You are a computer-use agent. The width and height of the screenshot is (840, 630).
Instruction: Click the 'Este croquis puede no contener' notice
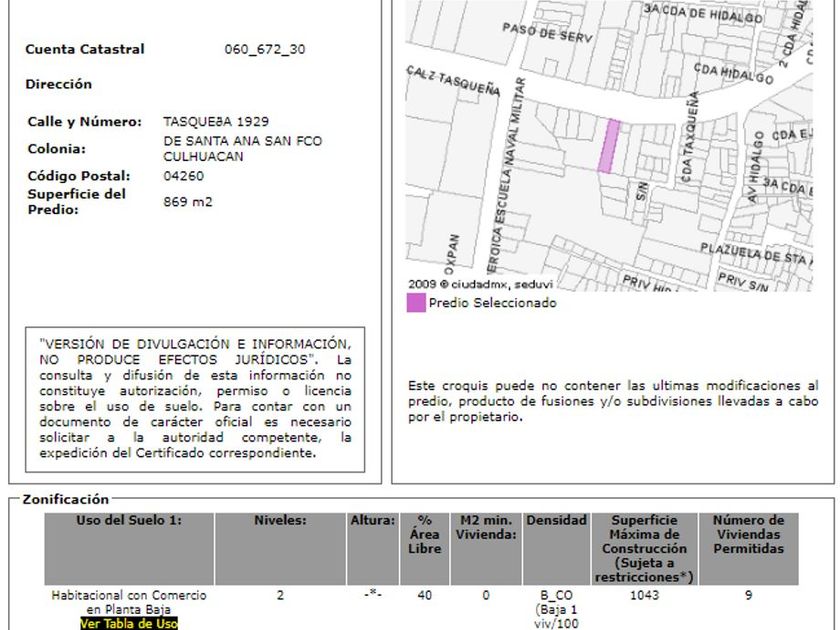pos(613,401)
